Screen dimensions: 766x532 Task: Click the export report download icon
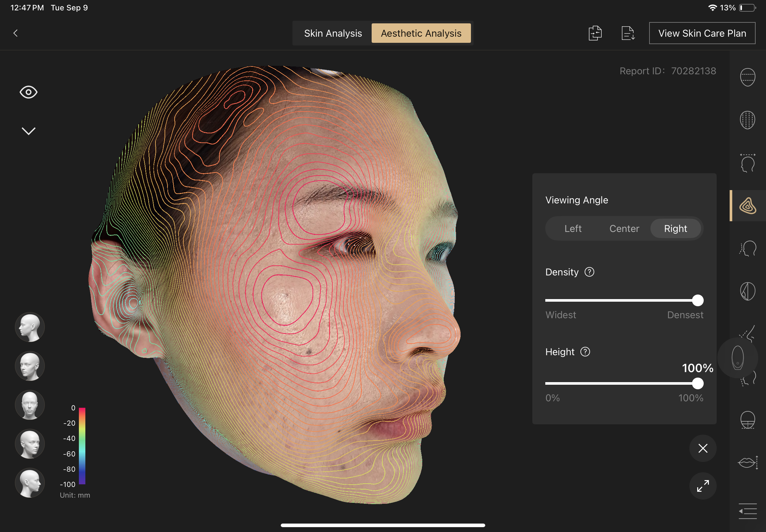pos(628,33)
